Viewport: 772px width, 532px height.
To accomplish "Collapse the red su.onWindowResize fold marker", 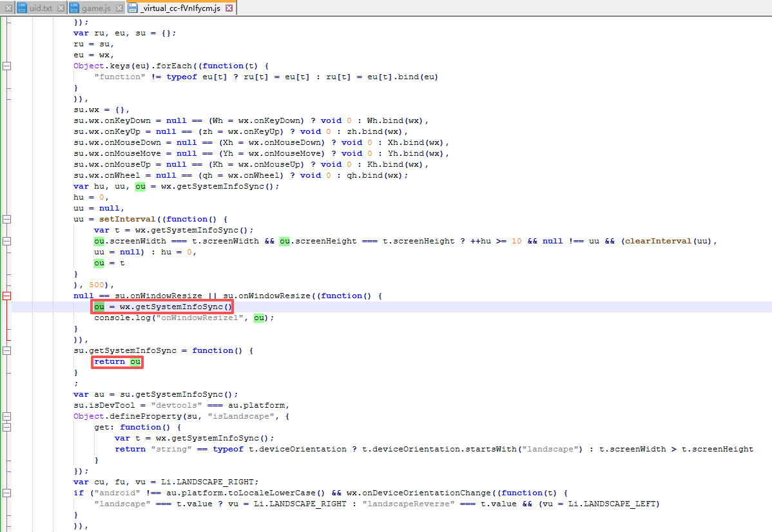I will pos(7,296).
